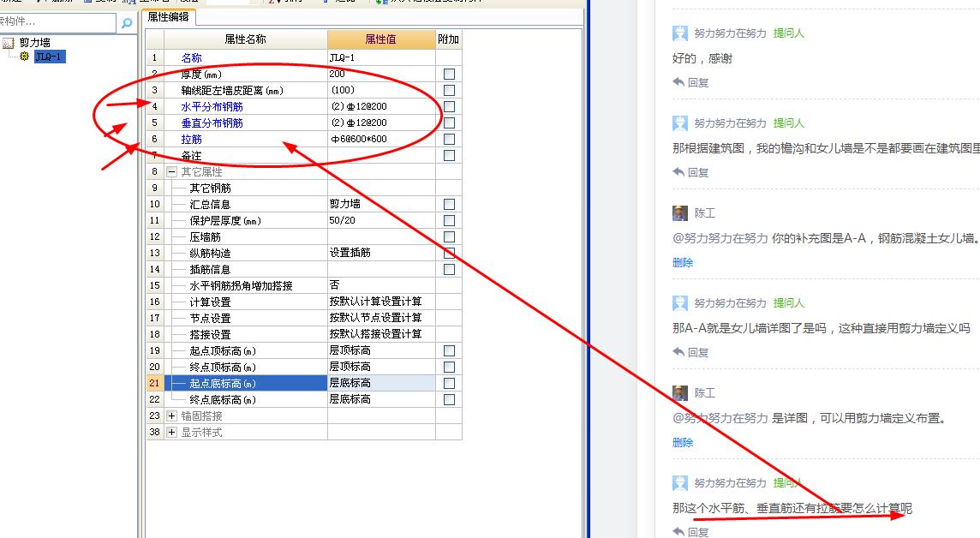This screenshot has width=980, height=538.
Task: Click row number 21 header
Action: (x=155, y=383)
